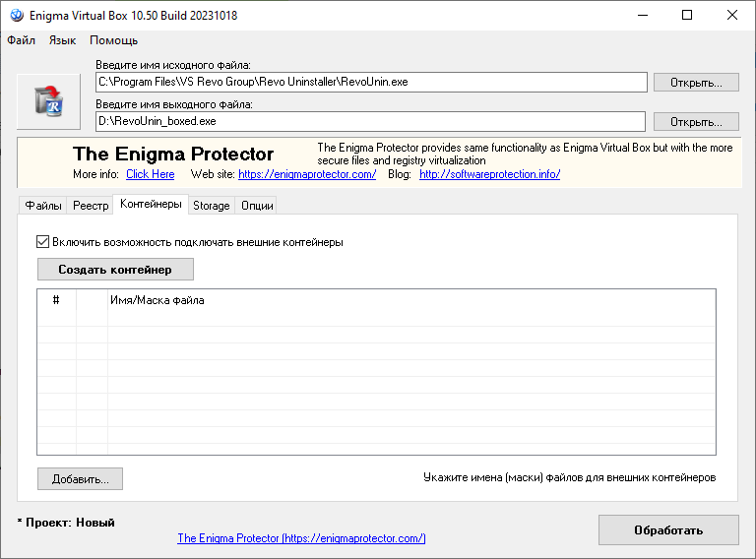Screen dimensions: 756x559
Task: Open the enigmaprotector.com web site link
Action: tap(307, 174)
